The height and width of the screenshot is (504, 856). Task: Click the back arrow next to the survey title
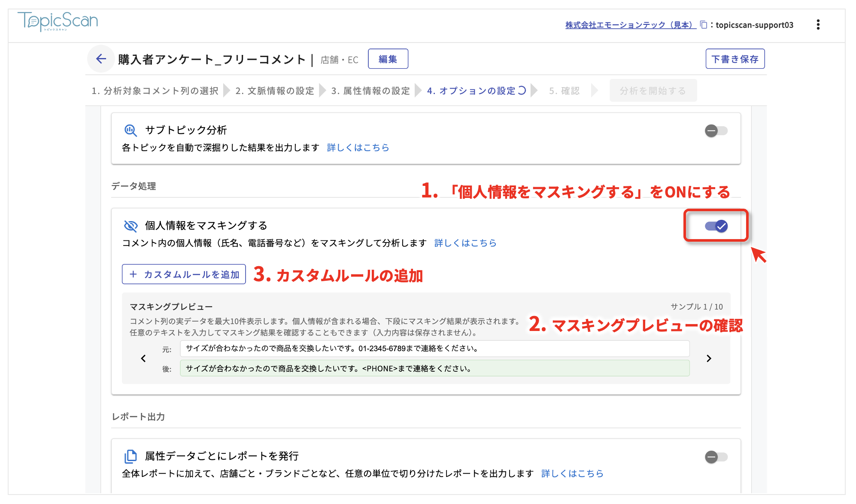[x=100, y=59]
